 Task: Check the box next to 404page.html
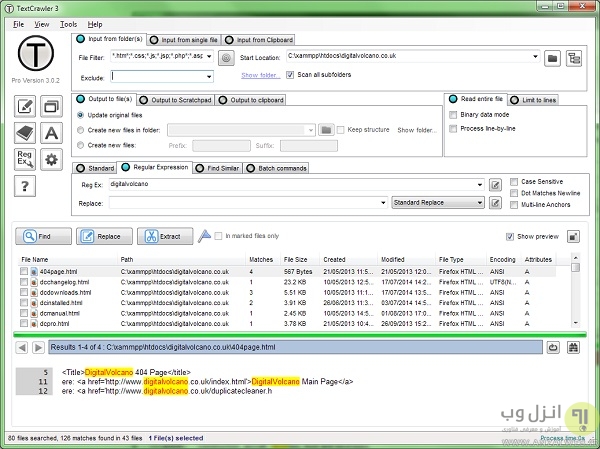[x=24, y=271]
